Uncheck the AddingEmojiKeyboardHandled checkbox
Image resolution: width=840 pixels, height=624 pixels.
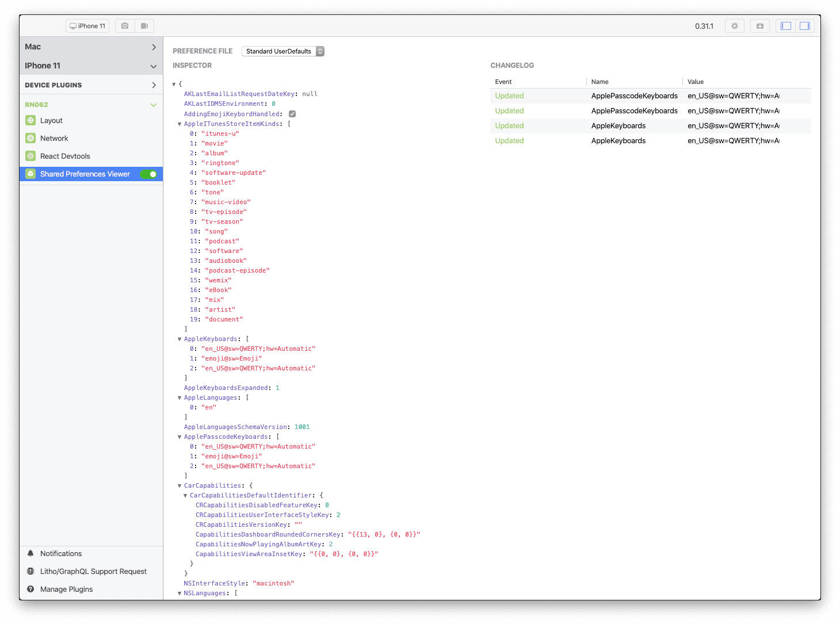click(292, 113)
